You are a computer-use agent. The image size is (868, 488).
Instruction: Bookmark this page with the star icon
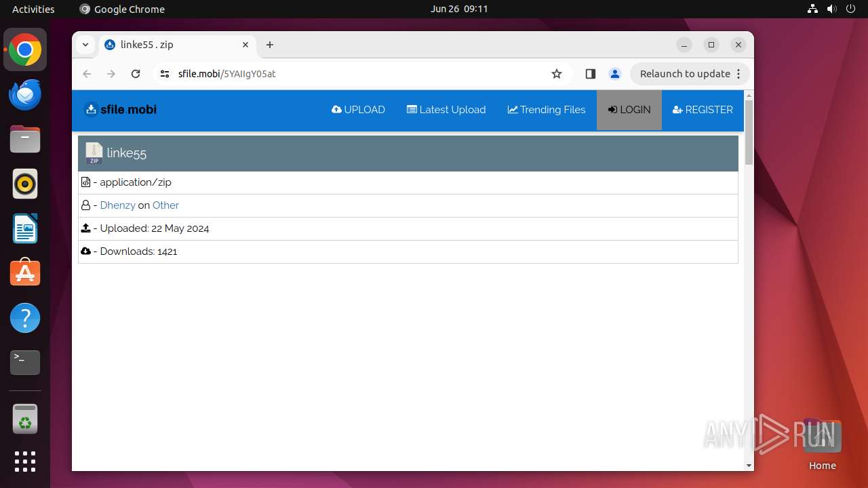[557, 74]
